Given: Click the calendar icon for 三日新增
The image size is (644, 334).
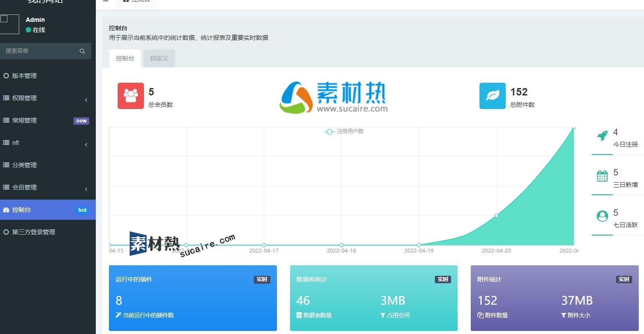Looking at the screenshot, I should [602, 176].
